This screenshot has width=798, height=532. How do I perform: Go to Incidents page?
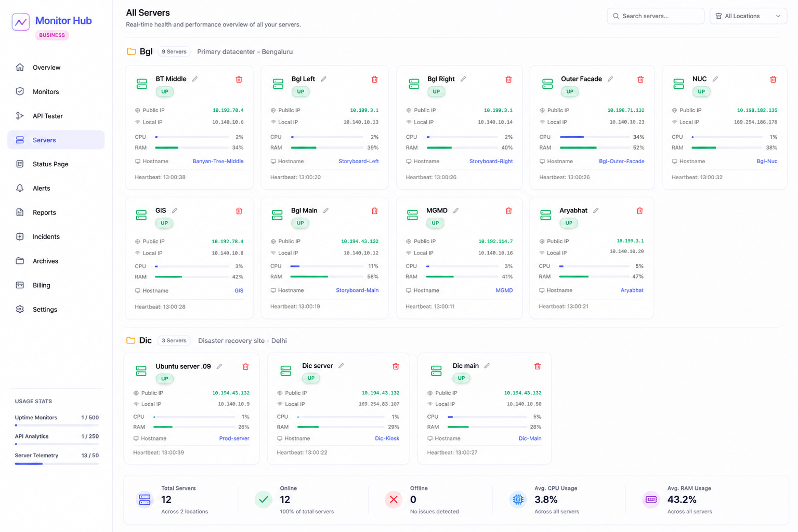(56, 236)
